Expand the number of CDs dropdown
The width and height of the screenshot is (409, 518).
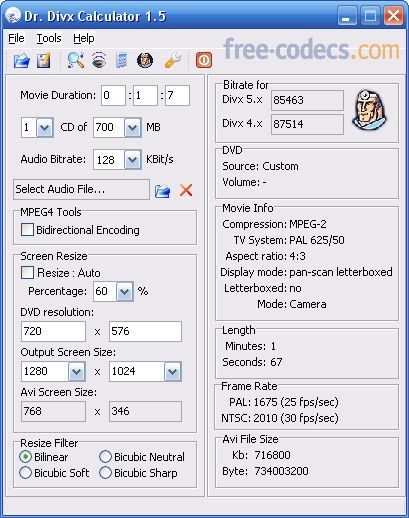(x=45, y=127)
